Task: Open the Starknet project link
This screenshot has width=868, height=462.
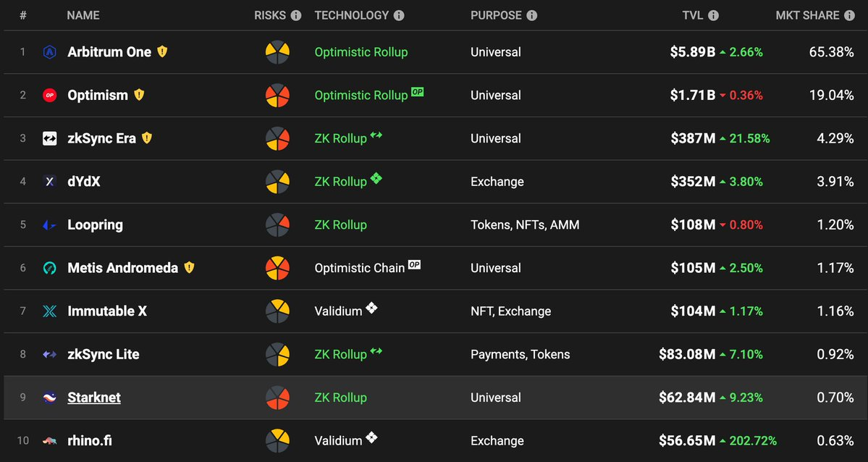Action: tap(94, 398)
